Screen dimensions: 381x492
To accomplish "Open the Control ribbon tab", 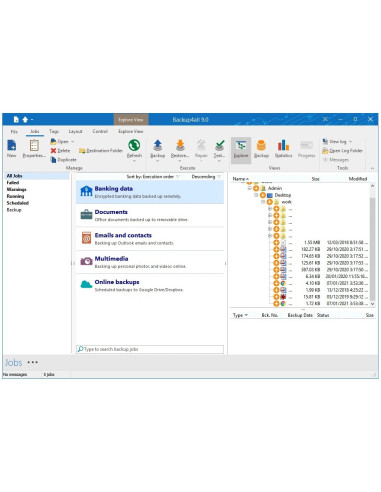I will [100, 131].
